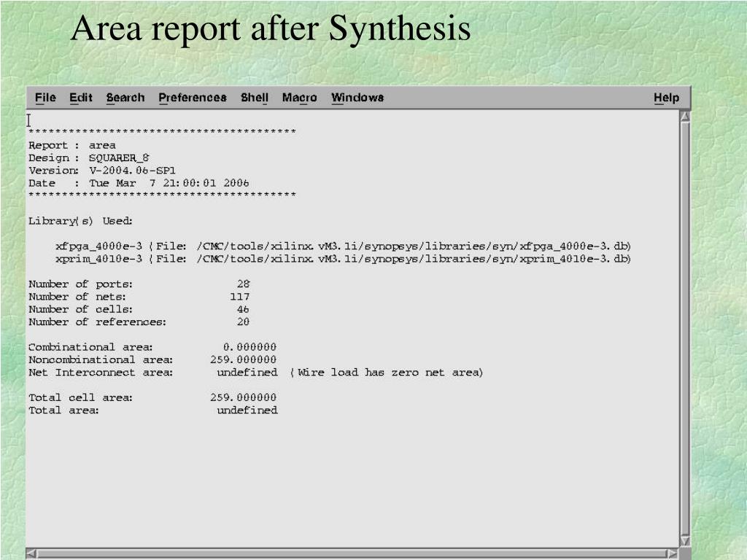Click the xfpga_4000e-3 library line
Screen dimensions: 747x560
[x=343, y=246]
